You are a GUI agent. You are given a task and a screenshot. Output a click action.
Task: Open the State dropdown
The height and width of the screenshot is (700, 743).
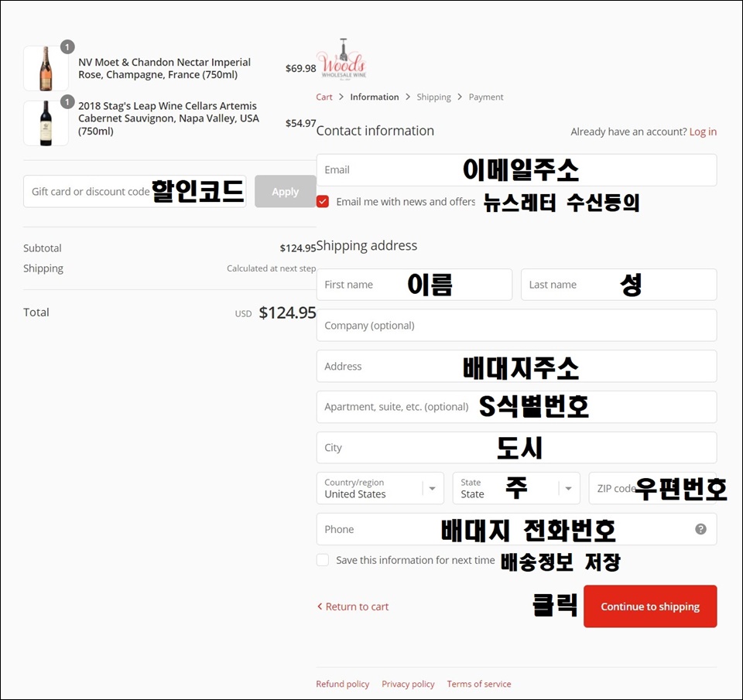pyautogui.click(x=516, y=488)
